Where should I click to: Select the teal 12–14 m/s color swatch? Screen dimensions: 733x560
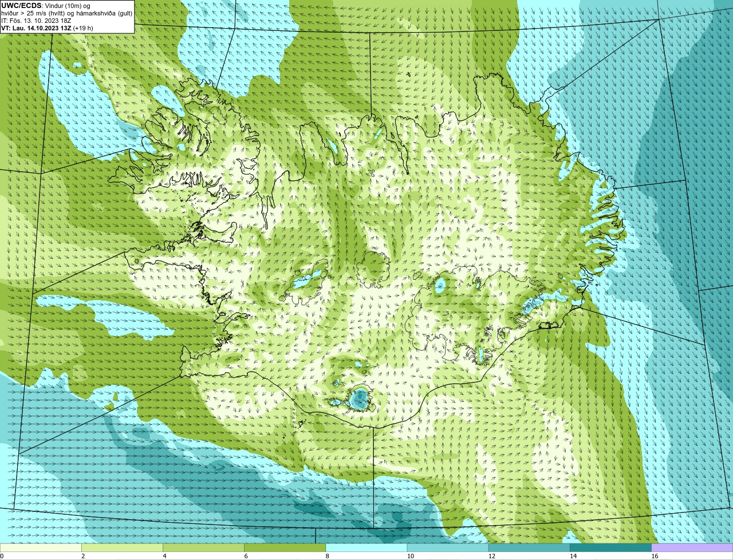click(x=529, y=548)
